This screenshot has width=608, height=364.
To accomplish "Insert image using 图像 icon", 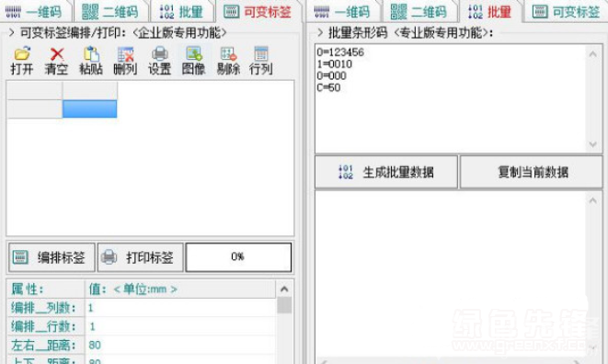I will 193,61.
